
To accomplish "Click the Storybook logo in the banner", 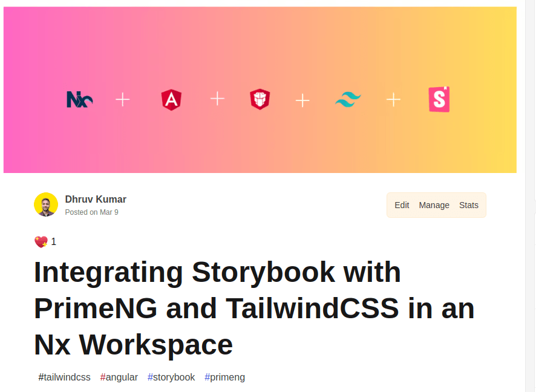I will (439, 99).
